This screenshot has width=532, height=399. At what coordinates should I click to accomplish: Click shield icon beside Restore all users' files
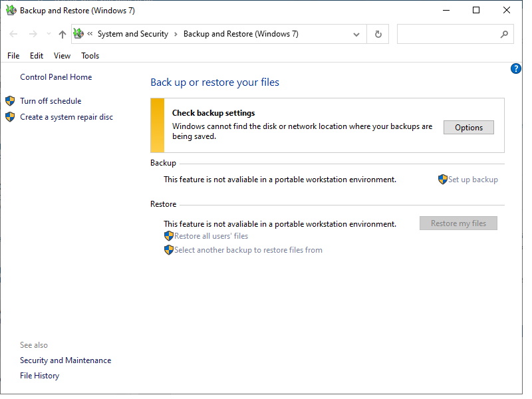pos(169,236)
